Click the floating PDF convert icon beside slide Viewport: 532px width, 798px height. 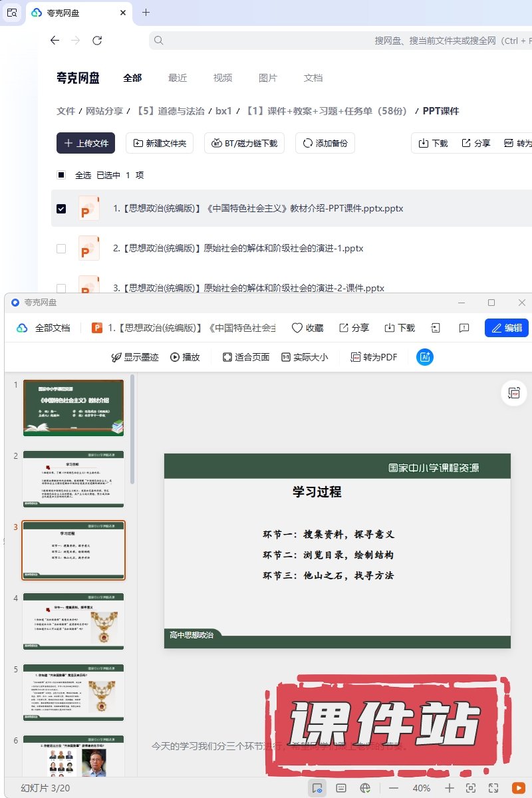pyautogui.click(x=513, y=393)
